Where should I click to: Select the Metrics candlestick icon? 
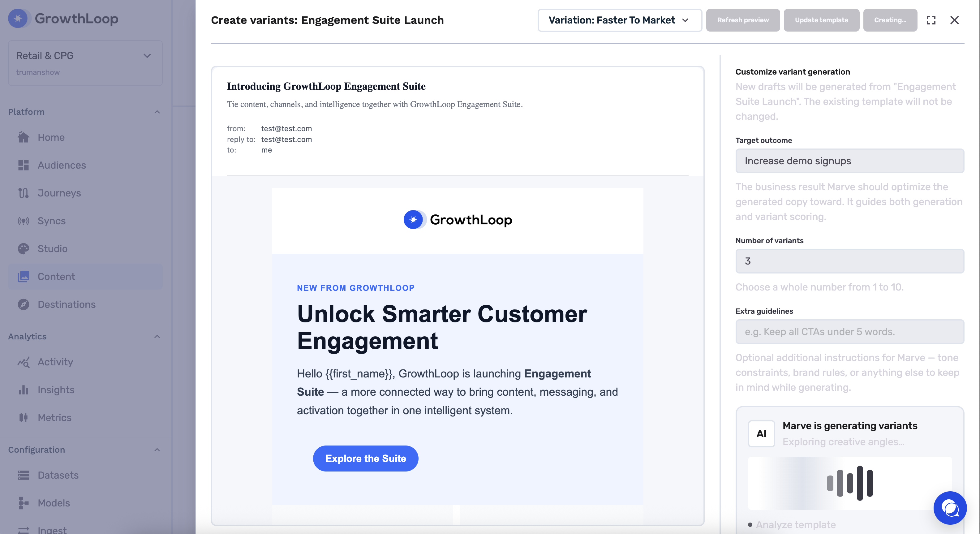point(23,418)
